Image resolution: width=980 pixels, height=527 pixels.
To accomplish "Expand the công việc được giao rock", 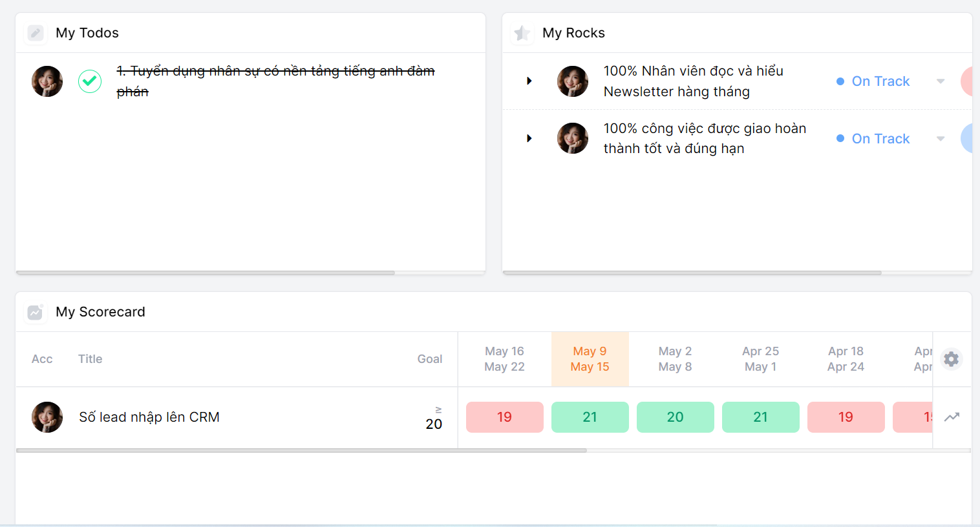I will point(529,138).
